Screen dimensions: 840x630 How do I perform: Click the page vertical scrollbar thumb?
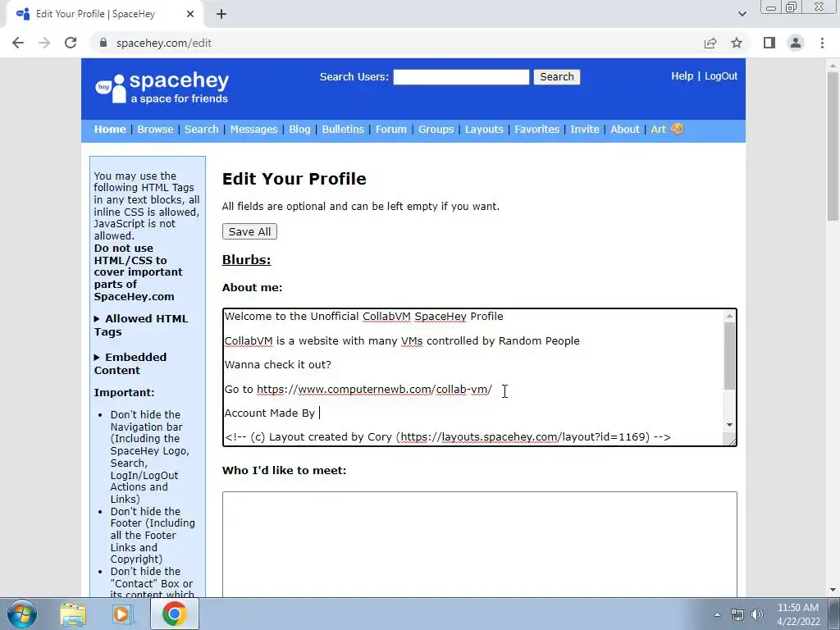pos(832,146)
